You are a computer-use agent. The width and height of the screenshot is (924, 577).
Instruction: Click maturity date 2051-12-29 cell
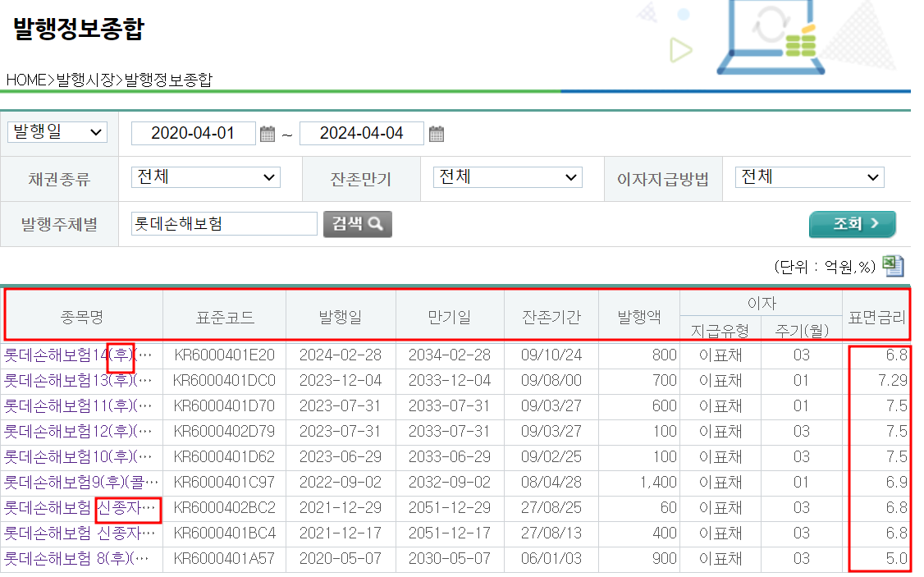pos(450,507)
